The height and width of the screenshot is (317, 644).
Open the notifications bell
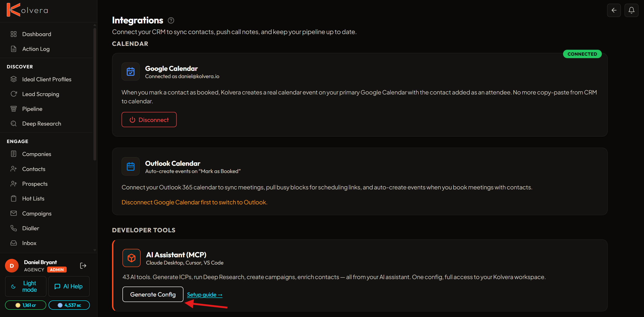(x=631, y=10)
